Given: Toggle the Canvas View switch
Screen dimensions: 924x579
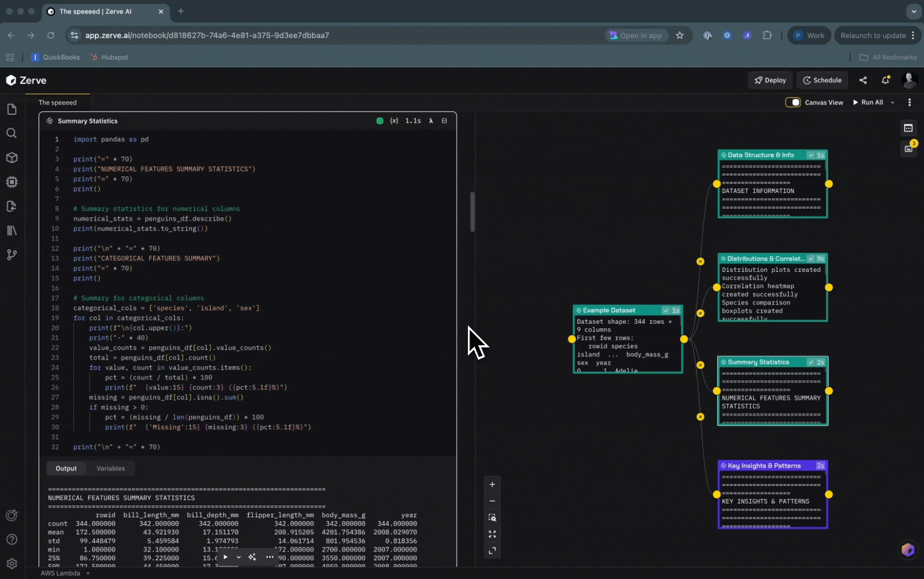Looking at the screenshot, I should point(793,102).
